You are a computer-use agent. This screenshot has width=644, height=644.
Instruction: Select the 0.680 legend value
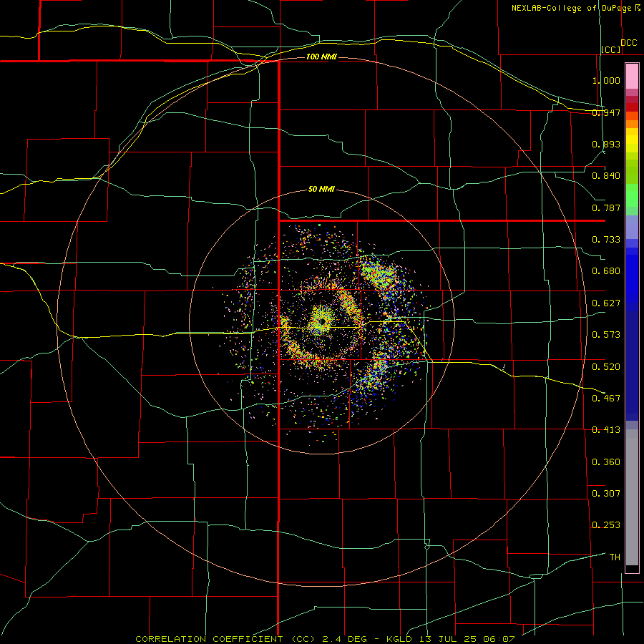click(x=606, y=271)
